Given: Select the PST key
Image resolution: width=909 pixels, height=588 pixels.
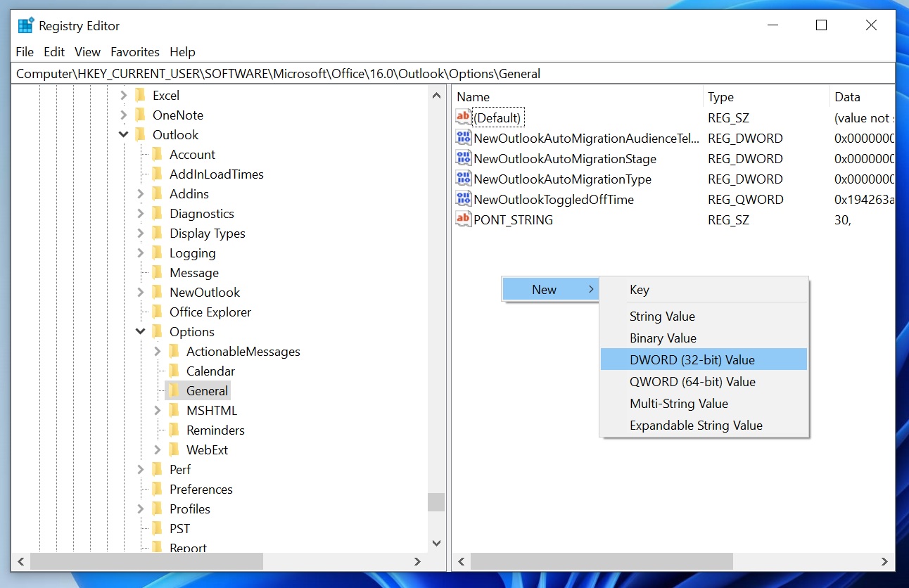Looking at the screenshot, I should 179,529.
